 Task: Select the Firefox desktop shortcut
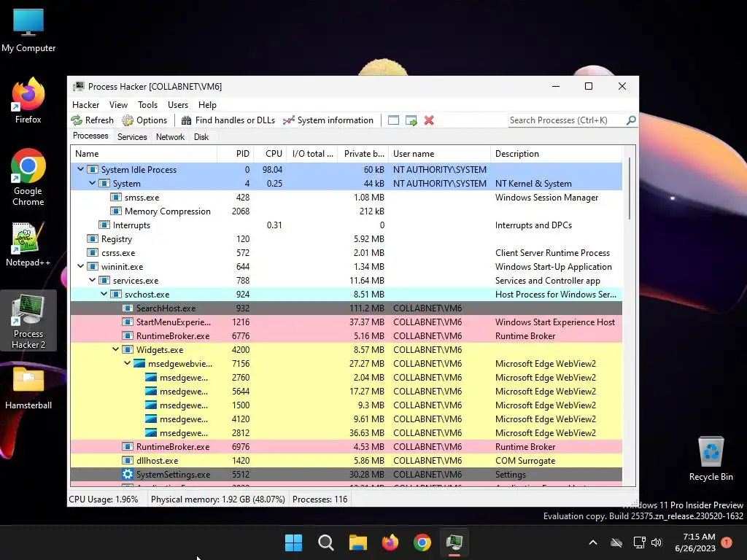(x=28, y=101)
